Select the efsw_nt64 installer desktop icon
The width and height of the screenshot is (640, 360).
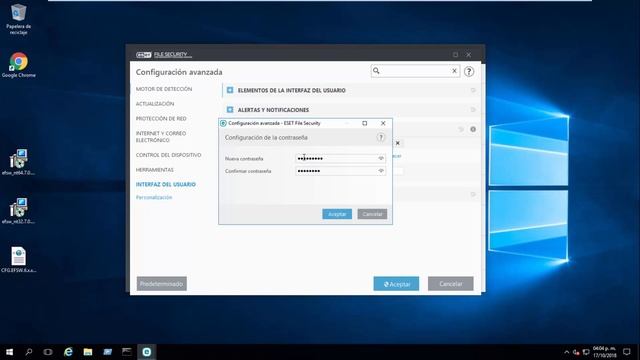(x=18, y=162)
